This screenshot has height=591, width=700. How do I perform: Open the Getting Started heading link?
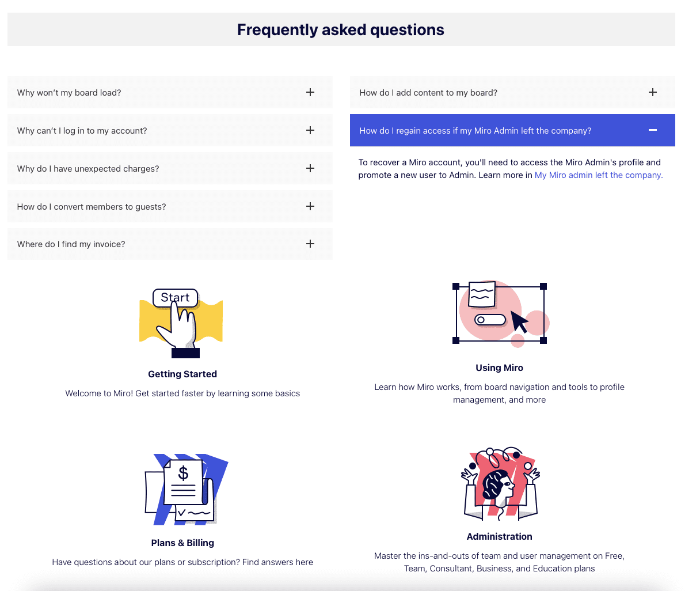[x=182, y=374]
